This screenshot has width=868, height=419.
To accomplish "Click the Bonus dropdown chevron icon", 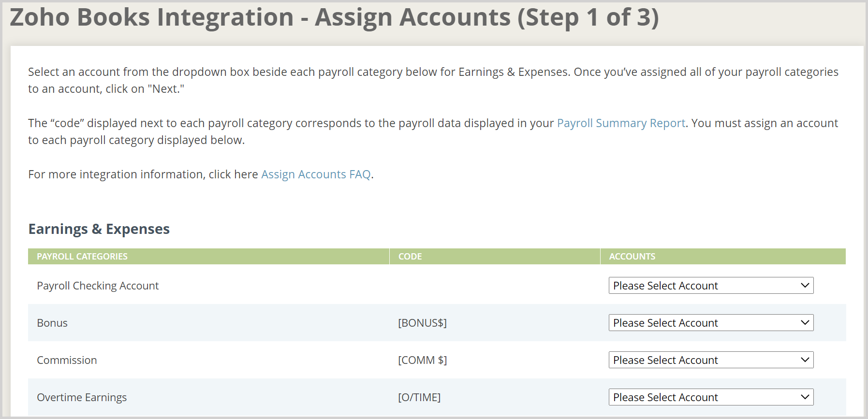I will coord(804,322).
